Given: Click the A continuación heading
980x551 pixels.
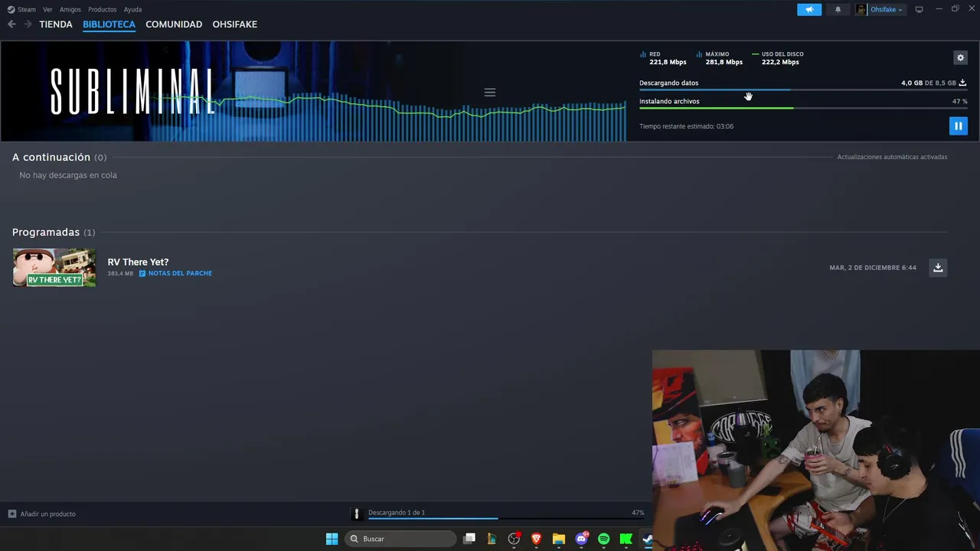Looking at the screenshot, I should [51, 157].
